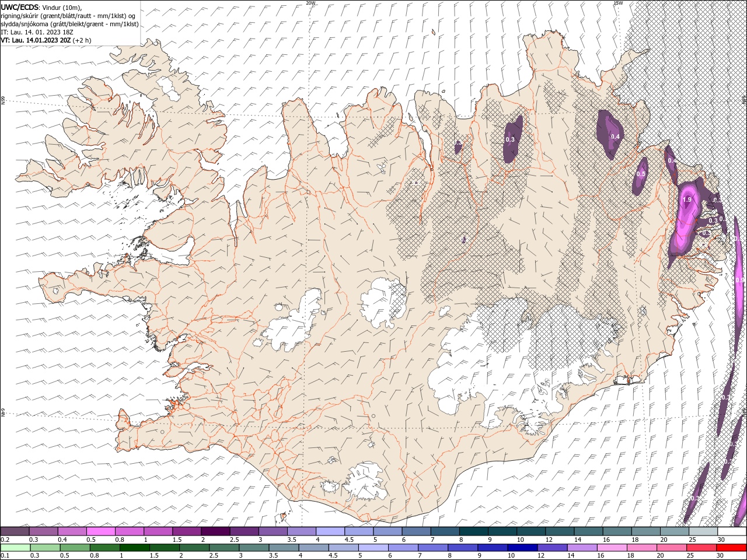The width and height of the screenshot is (747, 560).
Task: Pick the darkest purple snow swatch for 2–2.5 mm
Action: (x=215, y=531)
